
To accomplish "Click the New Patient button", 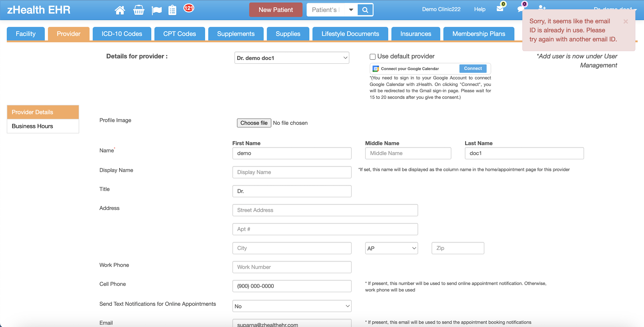I will [276, 10].
